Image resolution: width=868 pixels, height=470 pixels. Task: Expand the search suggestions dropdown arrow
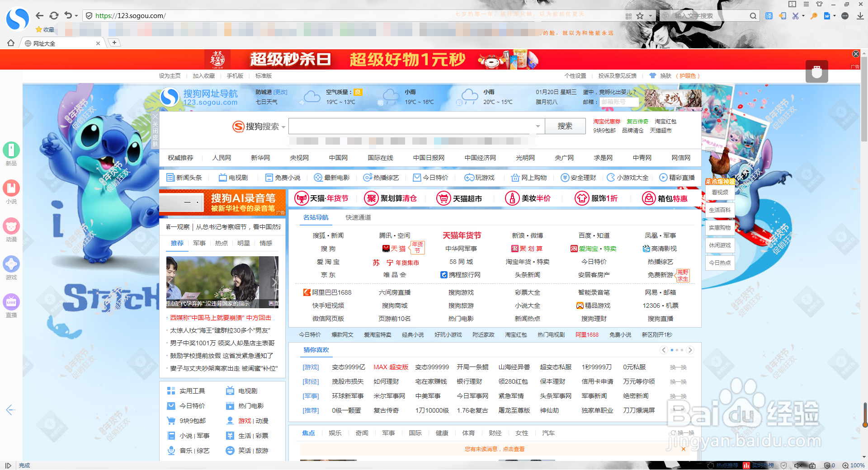coord(538,126)
